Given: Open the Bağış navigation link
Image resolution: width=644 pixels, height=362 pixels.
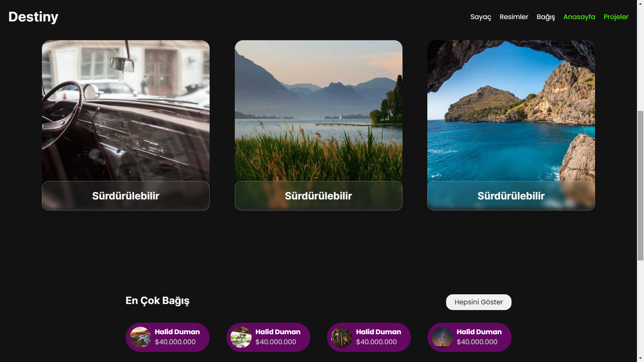Looking at the screenshot, I should click(x=545, y=17).
